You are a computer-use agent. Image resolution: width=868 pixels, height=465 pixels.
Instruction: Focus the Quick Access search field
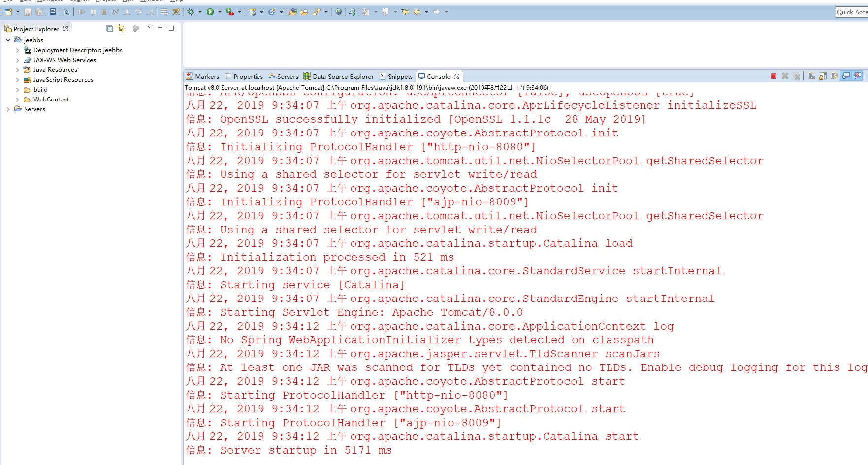[x=852, y=12]
